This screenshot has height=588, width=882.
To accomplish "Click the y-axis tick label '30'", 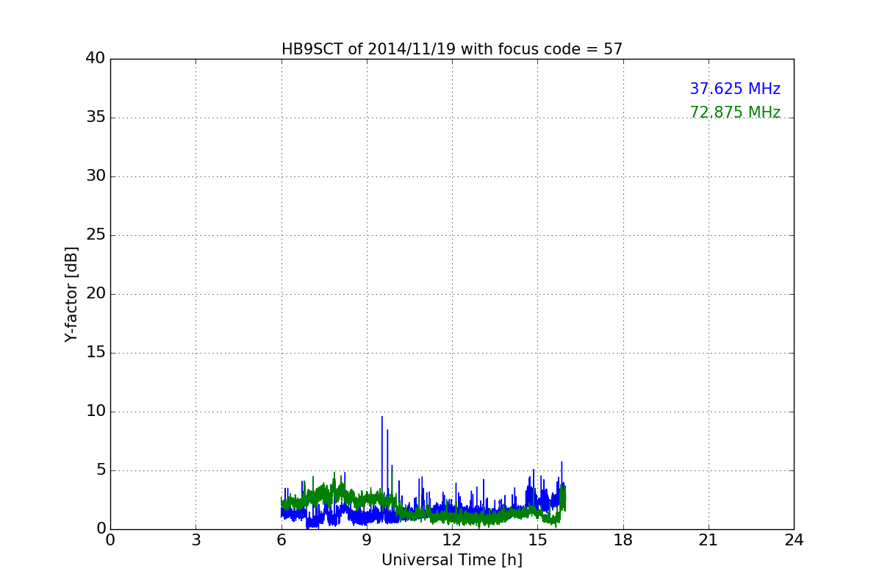I will point(96,176).
